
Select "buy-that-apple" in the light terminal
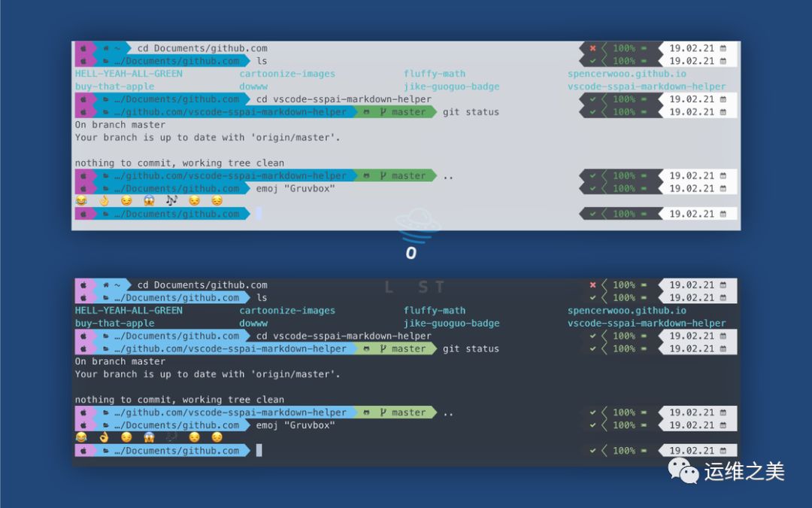(115, 87)
